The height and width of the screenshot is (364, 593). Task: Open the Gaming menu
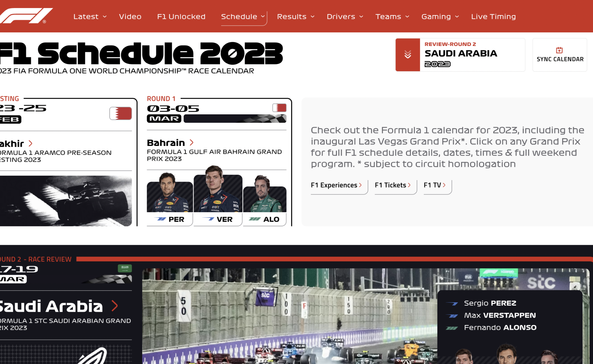[x=436, y=17]
